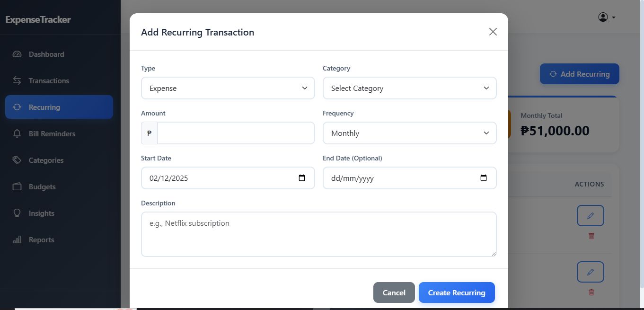Click the Bill Reminders bell icon
Viewport: 644px width, 310px height.
click(17, 133)
